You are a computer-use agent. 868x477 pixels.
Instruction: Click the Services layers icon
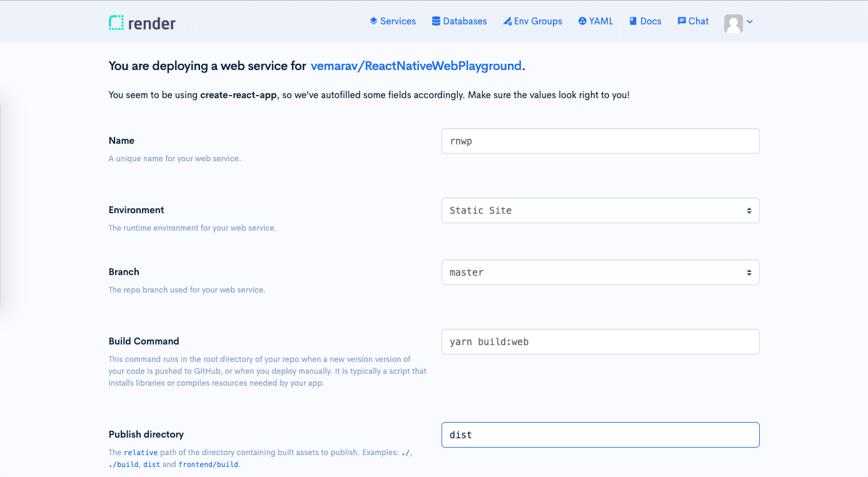coord(373,21)
